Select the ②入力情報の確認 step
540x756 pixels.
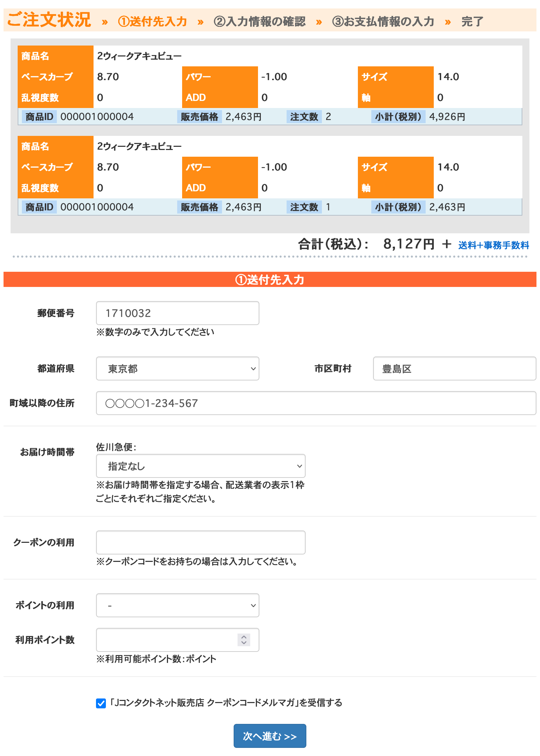259,22
